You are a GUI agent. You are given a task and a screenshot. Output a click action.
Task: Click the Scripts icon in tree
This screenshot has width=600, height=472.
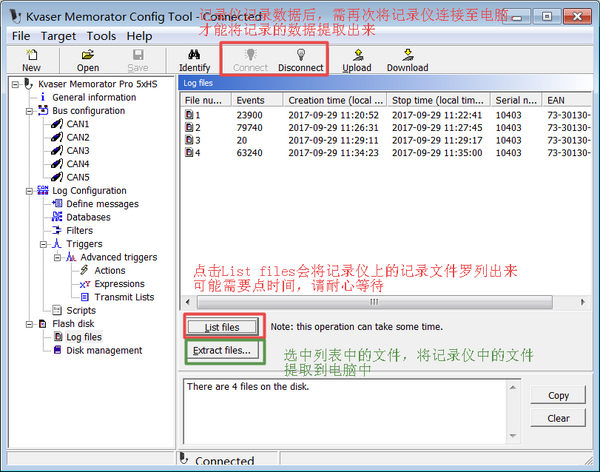[57, 310]
